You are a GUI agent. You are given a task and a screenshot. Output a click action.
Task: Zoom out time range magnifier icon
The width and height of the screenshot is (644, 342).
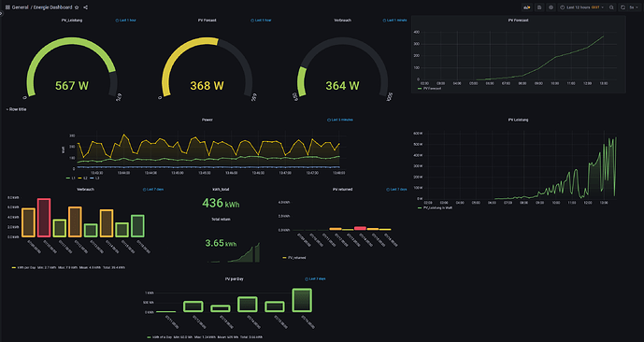point(611,7)
